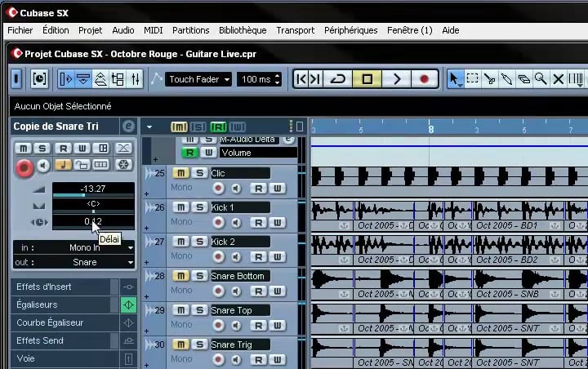Open the Fichier menu

[x=20, y=30]
